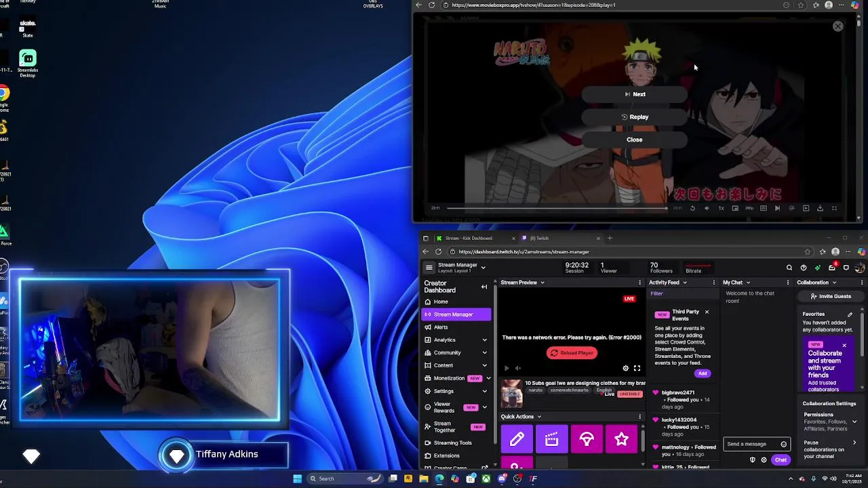Click the Windows Start button
The height and width of the screenshot is (488, 868).
tap(297, 479)
